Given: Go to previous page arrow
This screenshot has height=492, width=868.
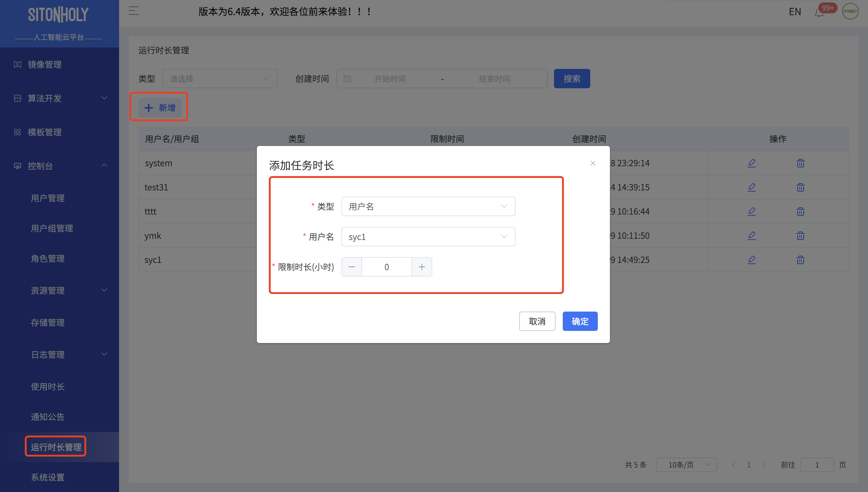Looking at the screenshot, I should tap(734, 465).
